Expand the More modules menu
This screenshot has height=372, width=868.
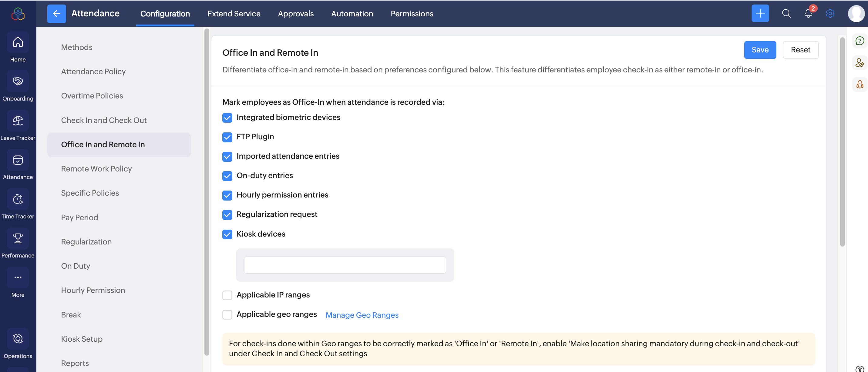(18, 278)
